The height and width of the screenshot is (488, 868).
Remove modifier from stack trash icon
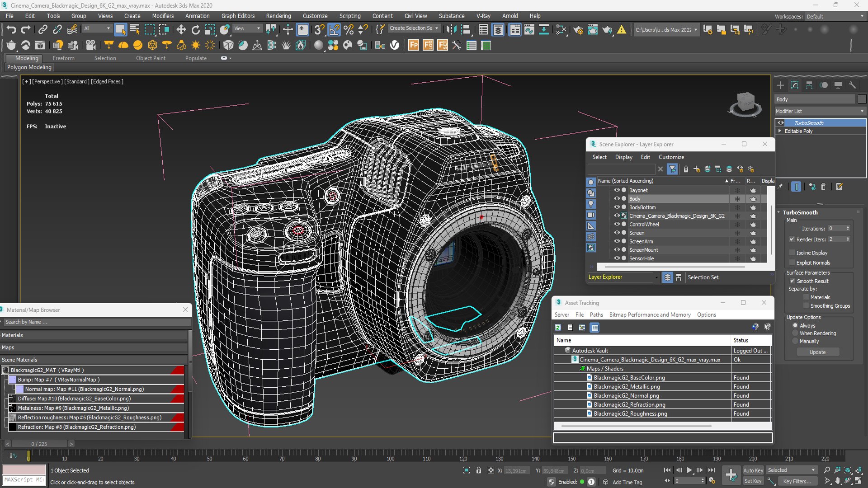point(823,187)
